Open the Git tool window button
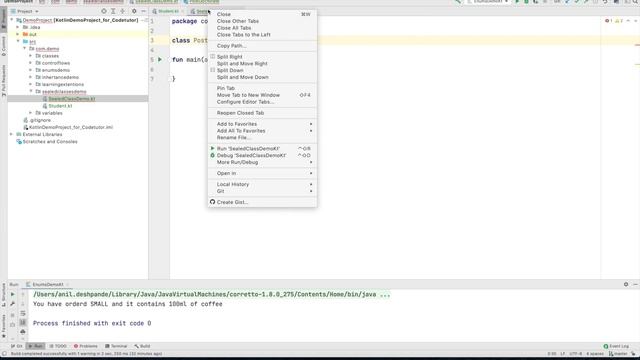 17,346
